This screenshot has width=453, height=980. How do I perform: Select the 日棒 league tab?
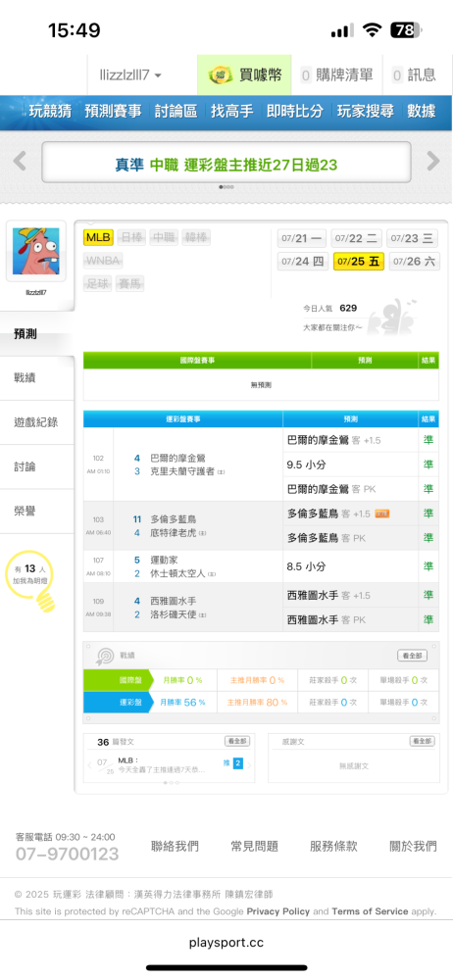[131, 237]
